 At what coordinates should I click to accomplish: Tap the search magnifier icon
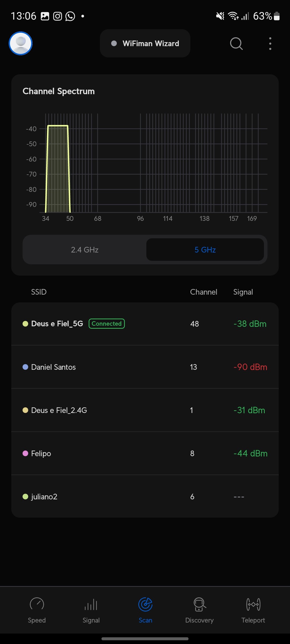(236, 43)
